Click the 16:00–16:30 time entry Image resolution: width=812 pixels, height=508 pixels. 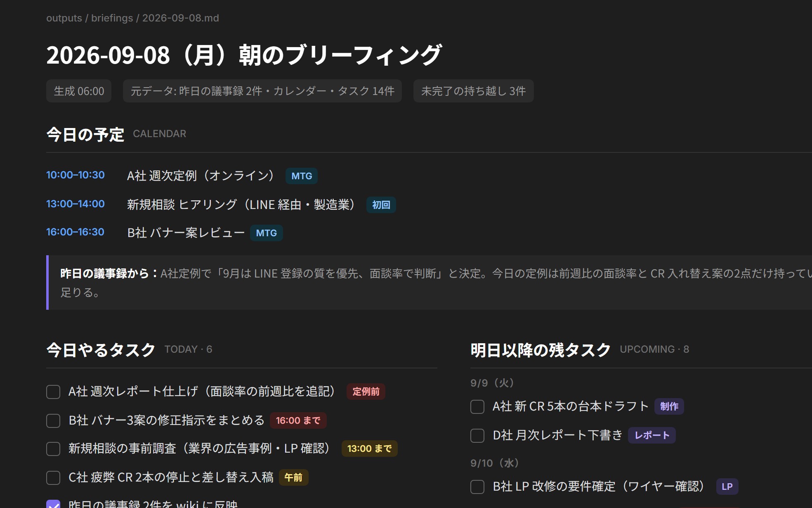click(75, 232)
